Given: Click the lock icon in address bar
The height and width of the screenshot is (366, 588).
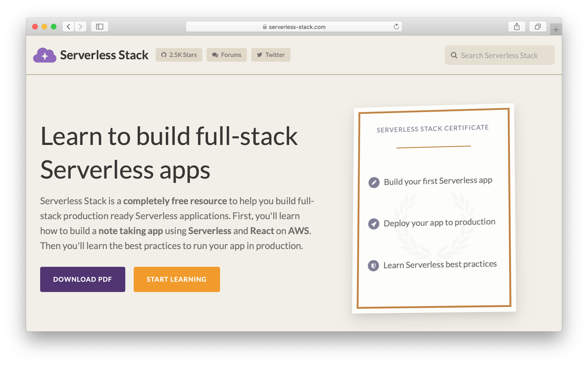Looking at the screenshot, I should click(x=265, y=27).
